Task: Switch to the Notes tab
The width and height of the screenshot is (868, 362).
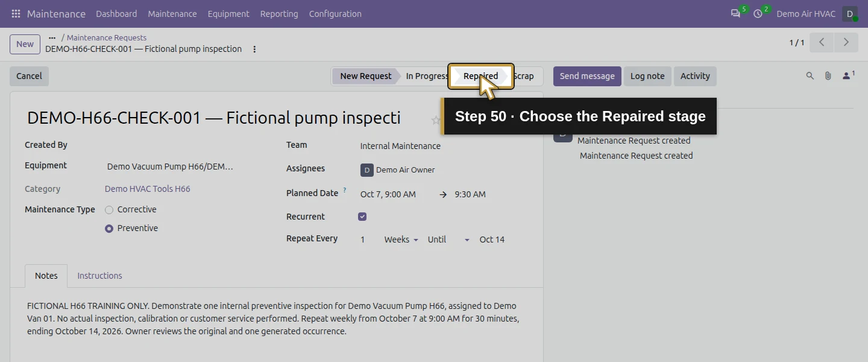Action: [x=46, y=276]
